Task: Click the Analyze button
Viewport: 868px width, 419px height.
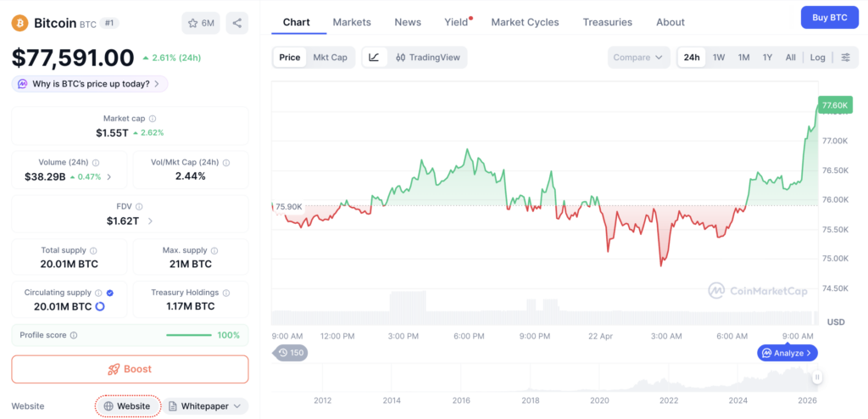Action: tap(787, 353)
